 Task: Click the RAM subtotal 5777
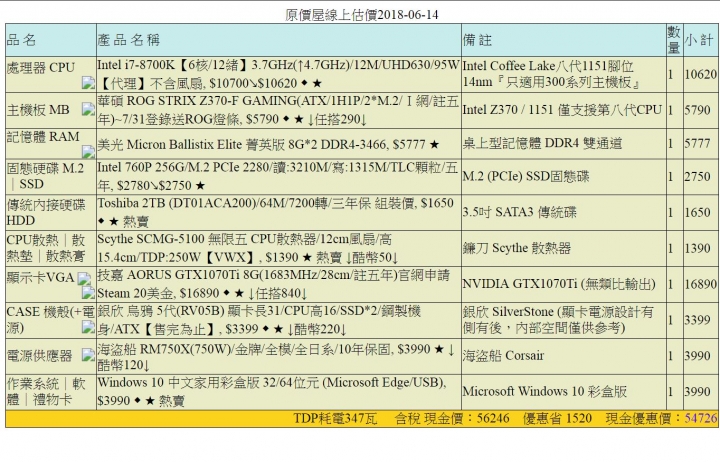coord(698,143)
